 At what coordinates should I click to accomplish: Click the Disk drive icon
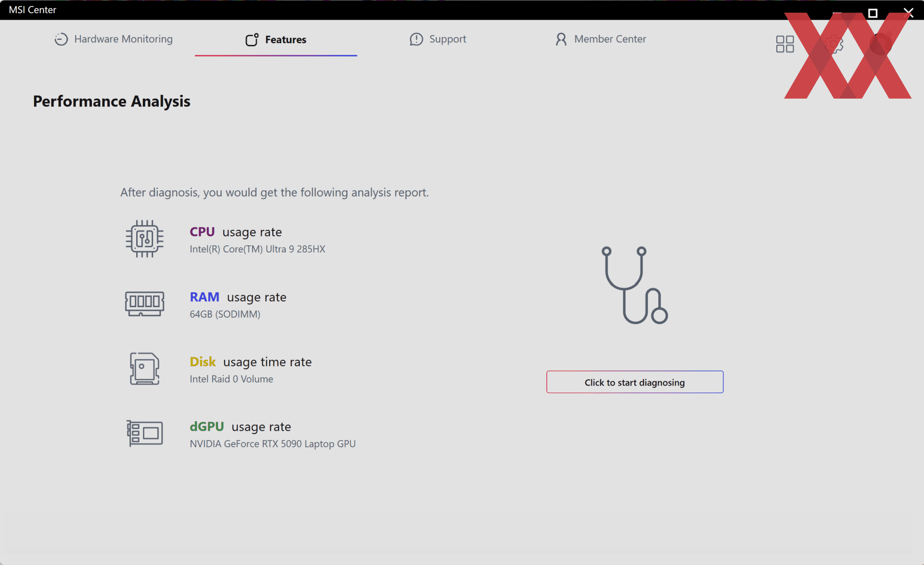point(144,369)
